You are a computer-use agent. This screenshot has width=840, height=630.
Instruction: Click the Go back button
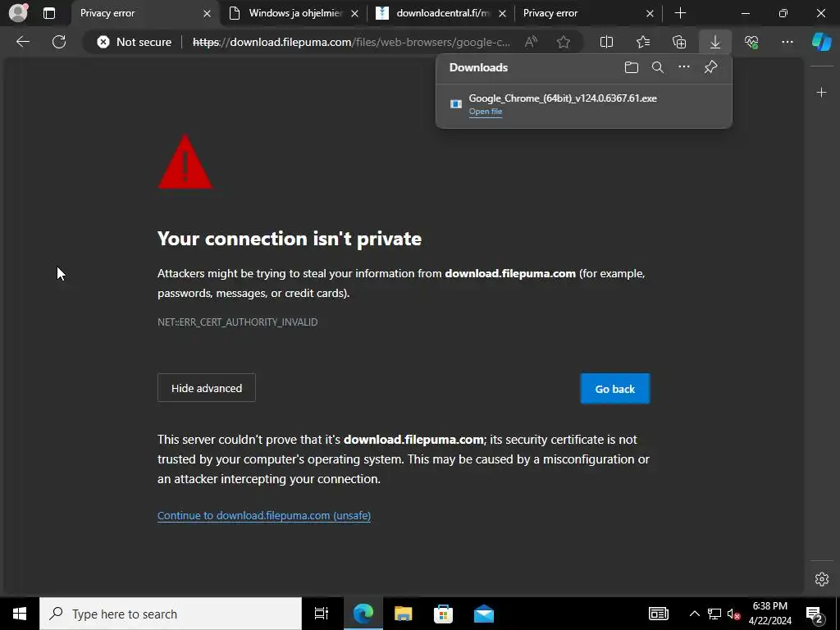point(615,389)
